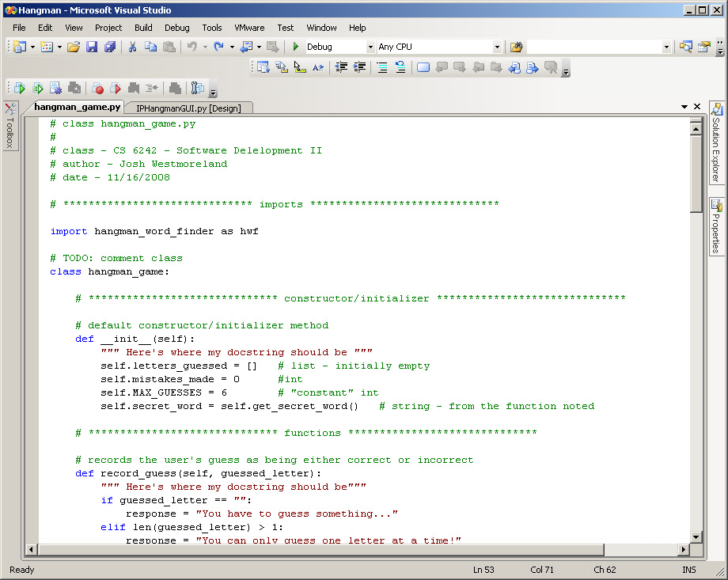The height and width of the screenshot is (580, 728).
Task: Click the Redo arrow icon
Action: click(x=218, y=47)
